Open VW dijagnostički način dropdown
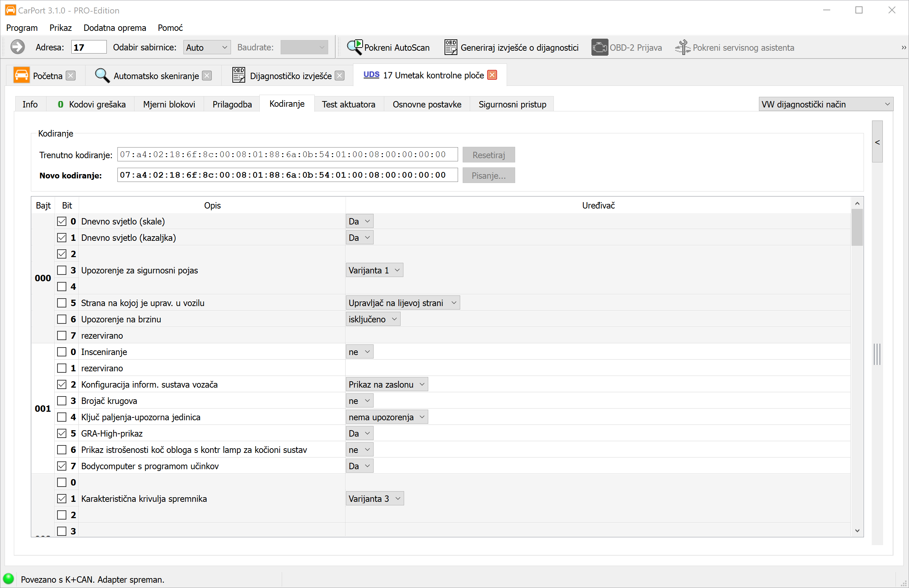 (825, 104)
